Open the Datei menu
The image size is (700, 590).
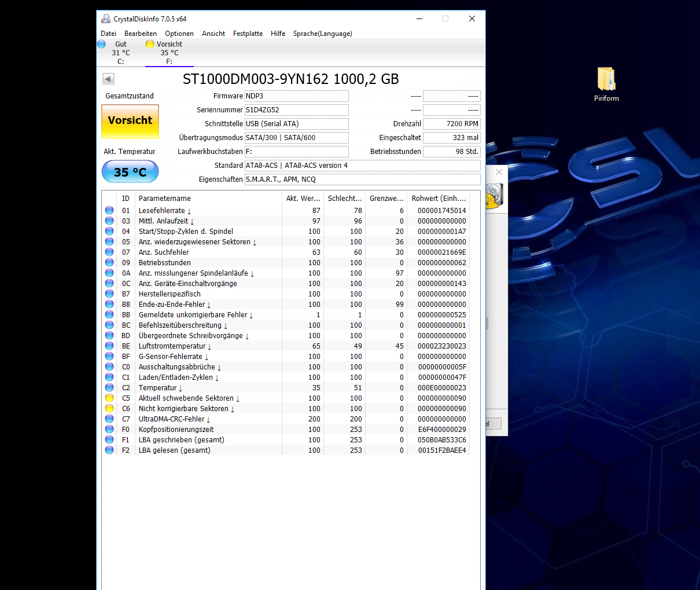pos(108,34)
